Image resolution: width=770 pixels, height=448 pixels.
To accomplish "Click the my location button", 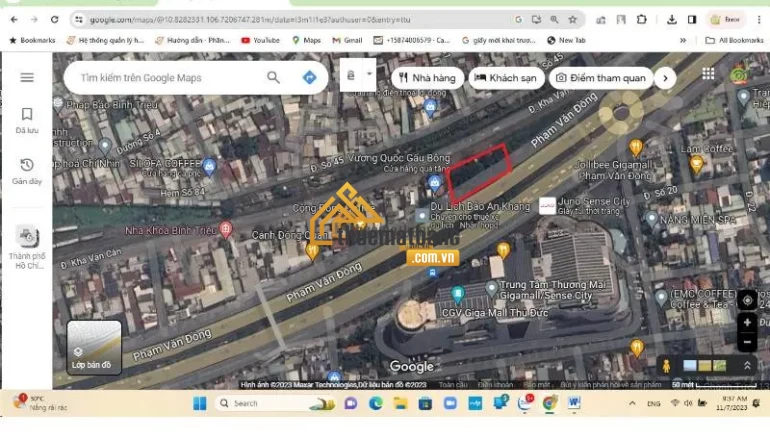I will coord(746,300).
